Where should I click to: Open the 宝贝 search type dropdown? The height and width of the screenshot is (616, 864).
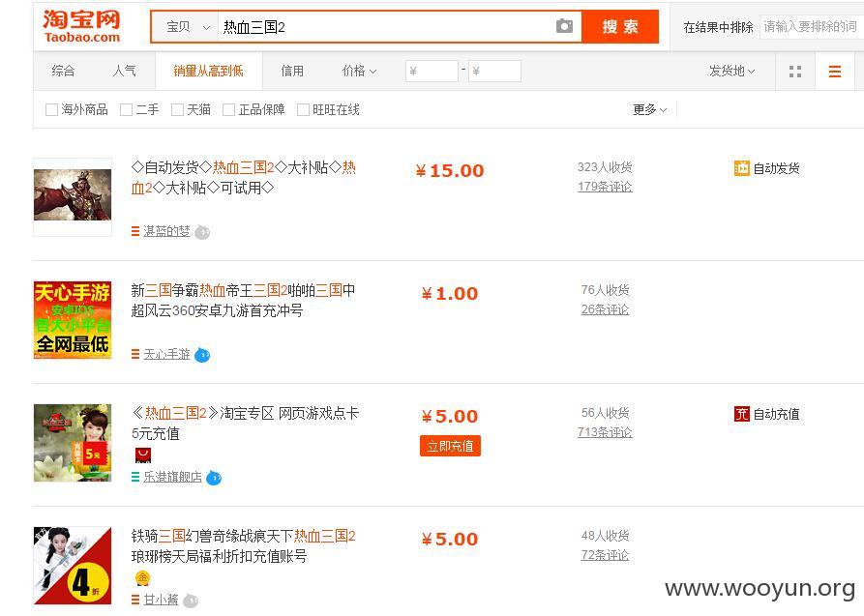coord(188,26)
